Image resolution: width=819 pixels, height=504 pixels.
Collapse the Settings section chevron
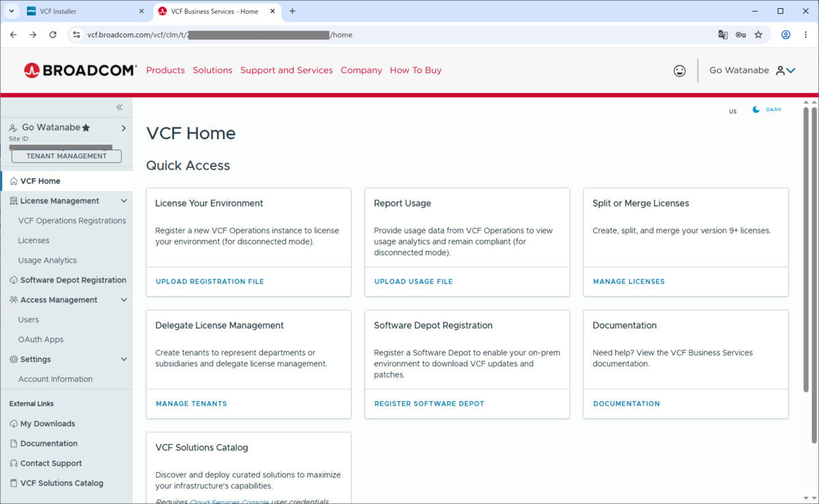[x=124, y=359]
